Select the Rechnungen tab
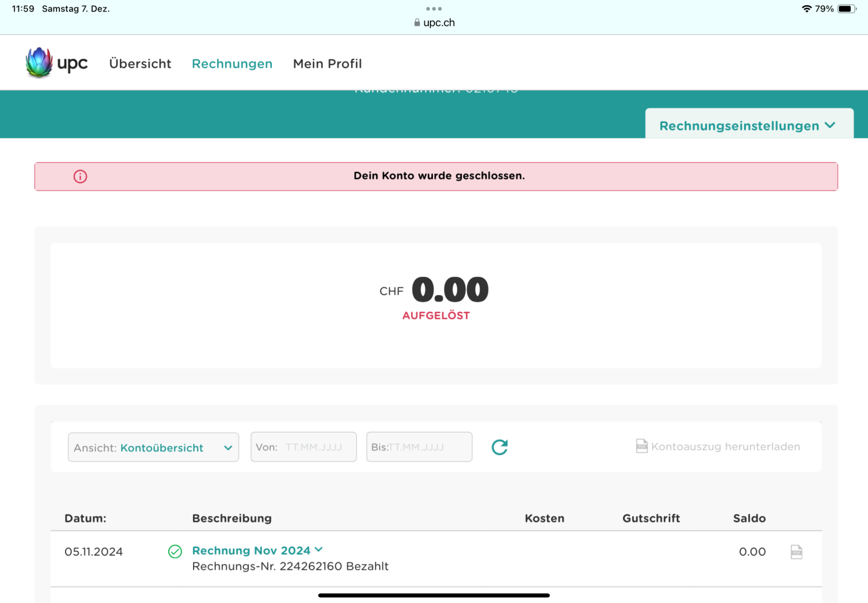The height and width of the screenshot is (603, 868). click(x=232, y=63)
